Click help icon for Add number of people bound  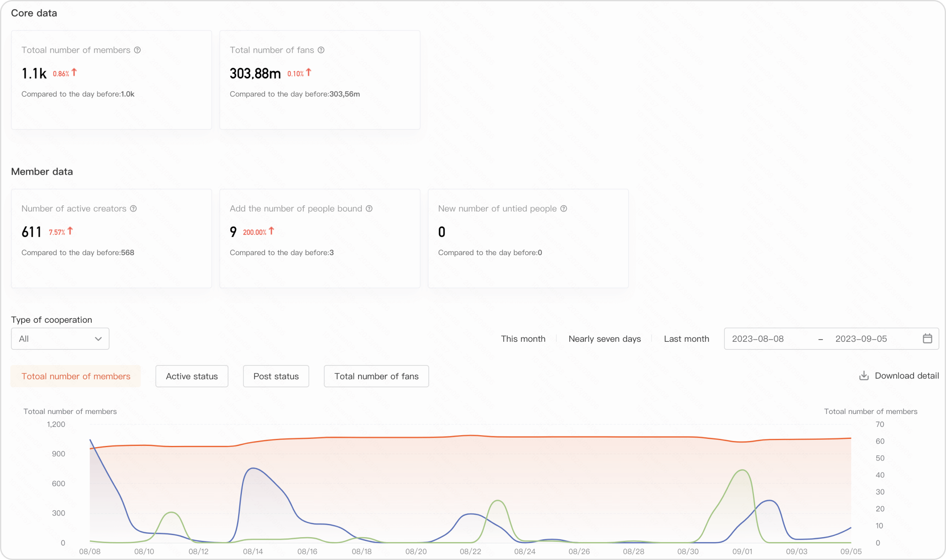369,209
